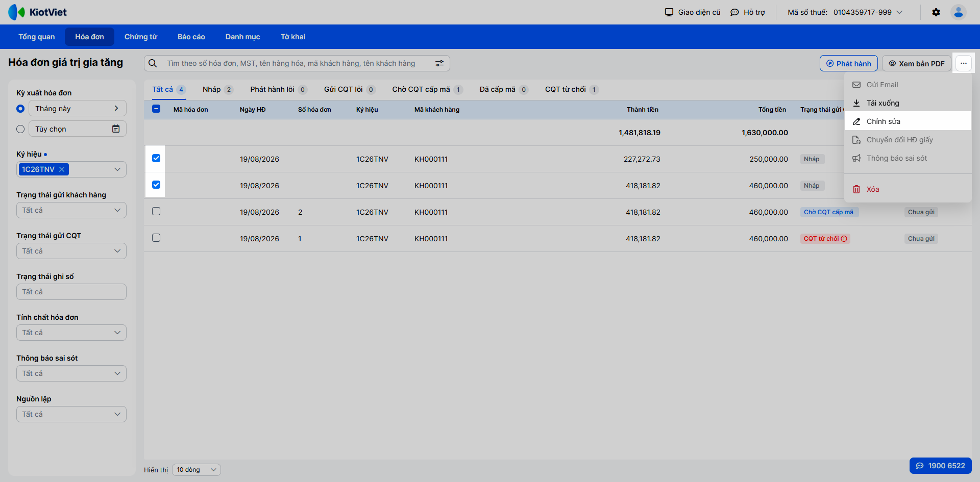Click the Tùy chọn date field
The height and width of the screenshot is (482, 980).
coord(78,129)
